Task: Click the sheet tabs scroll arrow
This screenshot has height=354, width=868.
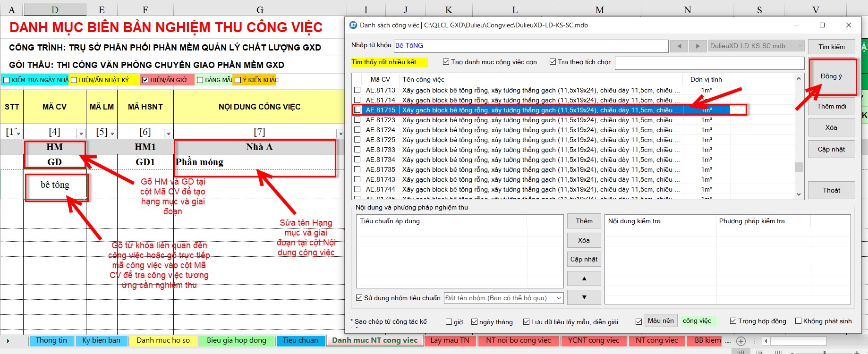Action: [8, 341]
